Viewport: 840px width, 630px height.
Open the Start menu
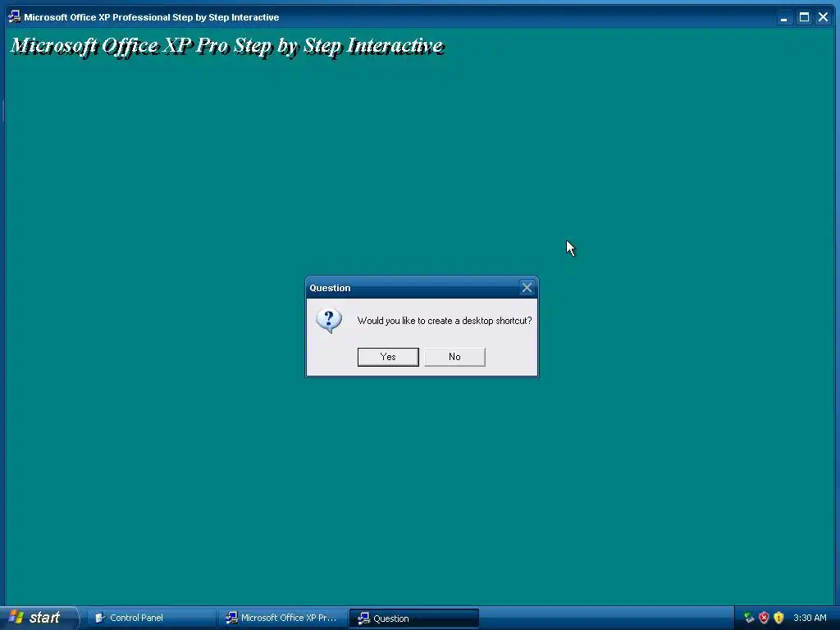tap(39, 618)
